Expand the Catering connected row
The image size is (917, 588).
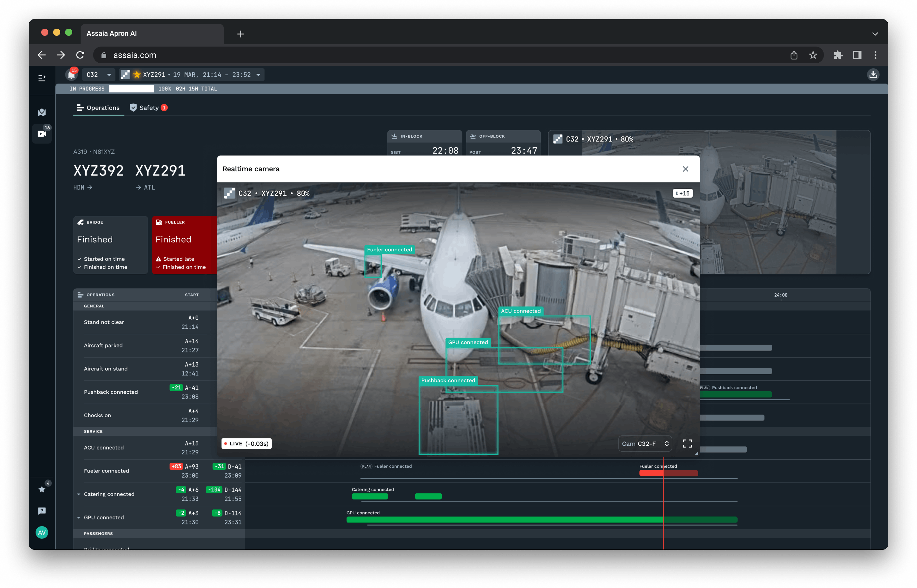[x=79, y=495]
